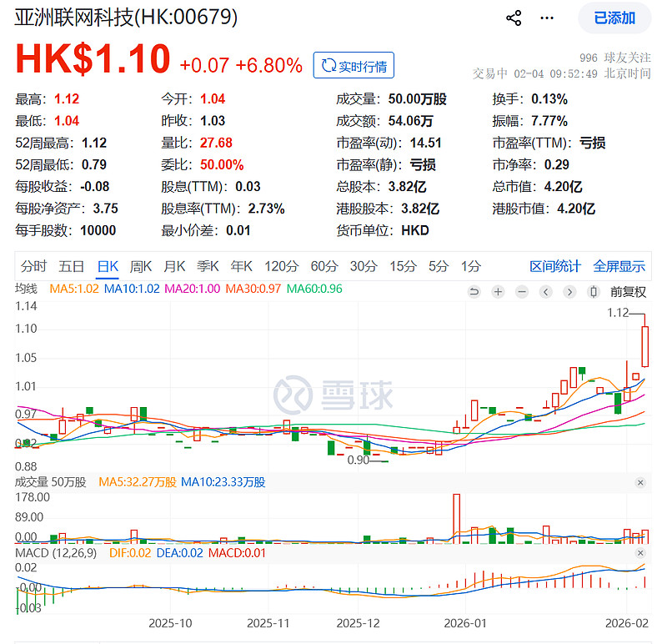The width and height of the screenshot is (667, 644).
Task: Select the 年K chart tab
Action: click(241, 266)
